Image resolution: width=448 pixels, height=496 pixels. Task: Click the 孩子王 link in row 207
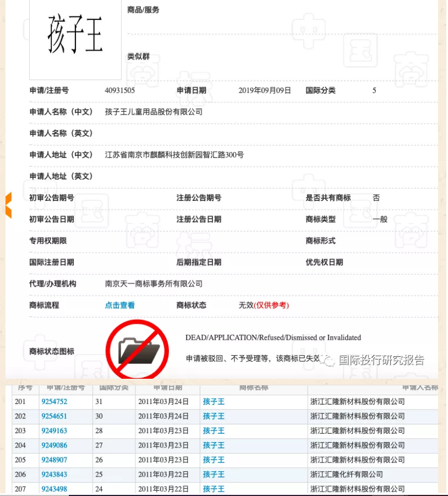214,489
